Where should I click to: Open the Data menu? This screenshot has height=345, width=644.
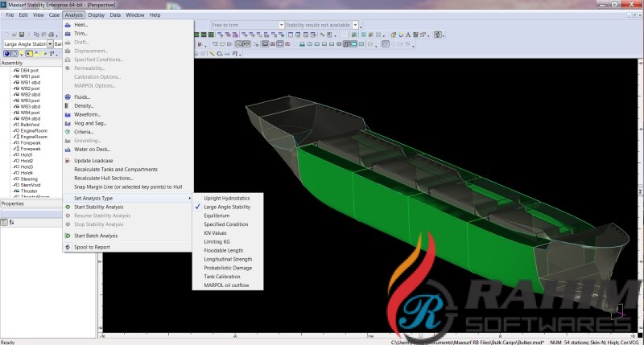point(115,14)
